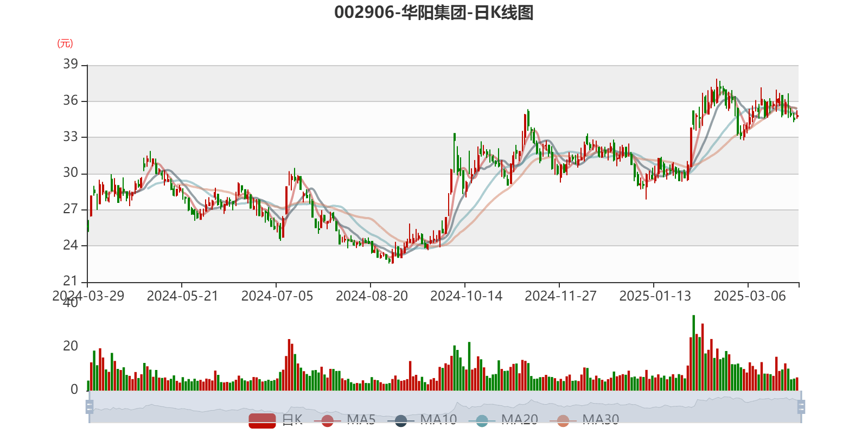The height and width of the screenshot is (434, 868).
Task: Click the 21 price axis label
Action: click(71, 281)
